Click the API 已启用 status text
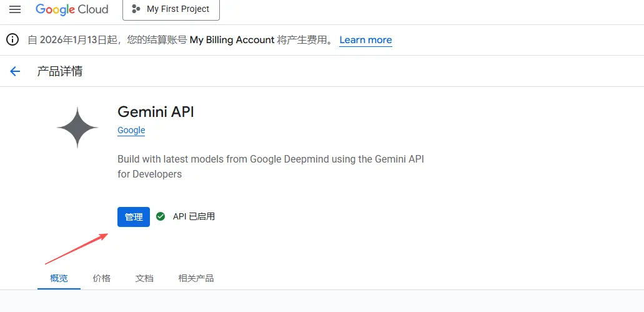The width and height of the screenshot is (644, 312). pyautogui.click(x=194, y=216)
